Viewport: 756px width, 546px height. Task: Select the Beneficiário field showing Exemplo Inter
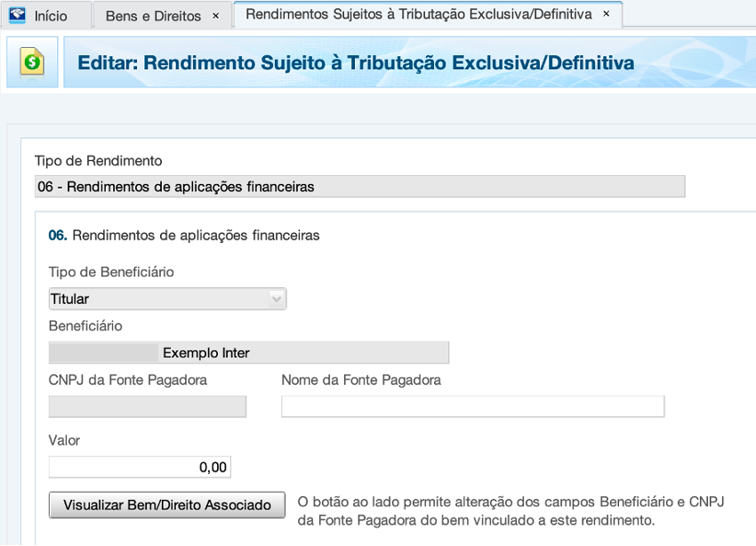pos(247,352)
